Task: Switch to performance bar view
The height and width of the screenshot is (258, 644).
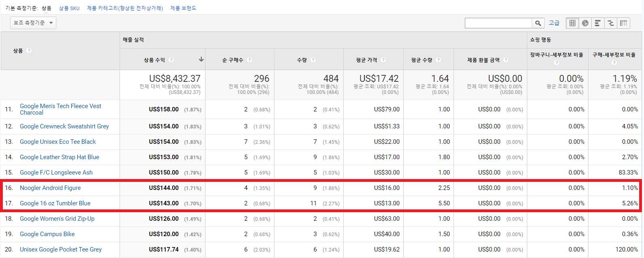Action: (x=598, y=23)
